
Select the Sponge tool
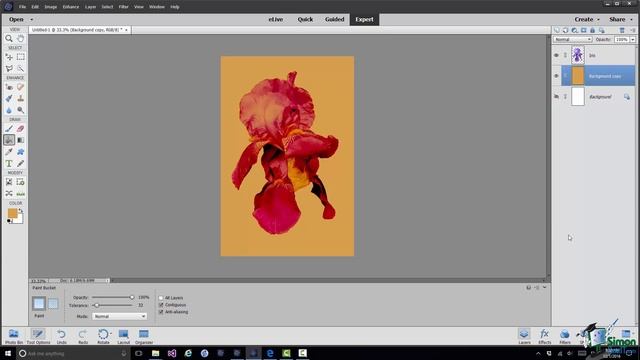pyautogui.click(x=20, y=110)
